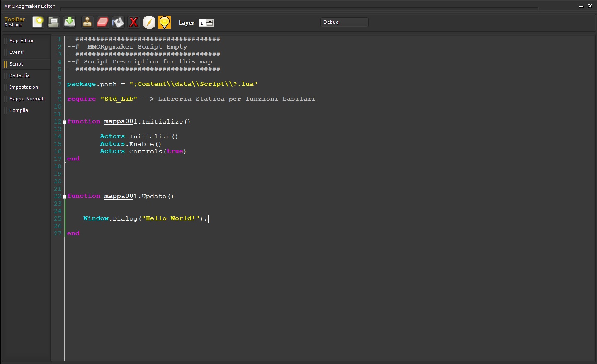Open the Debug dropdown
This screenshot has height=364, width=597.
[345, 22]
